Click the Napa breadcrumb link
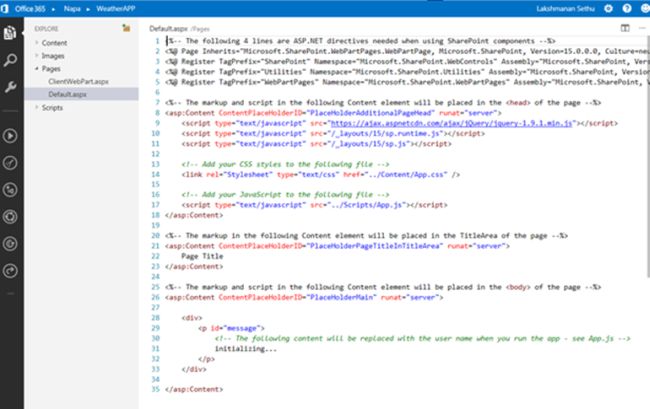Viewport: 650px width, 409px height. click(72, 9)
